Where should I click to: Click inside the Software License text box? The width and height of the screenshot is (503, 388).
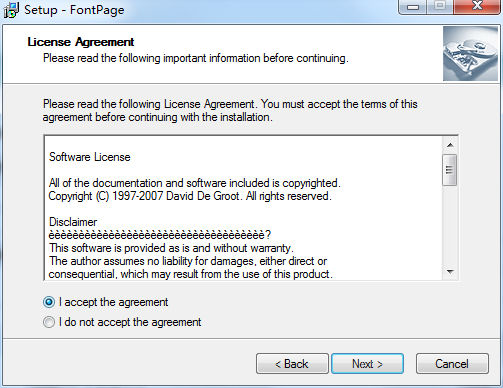pyautogui.click(x=243, y=208)
